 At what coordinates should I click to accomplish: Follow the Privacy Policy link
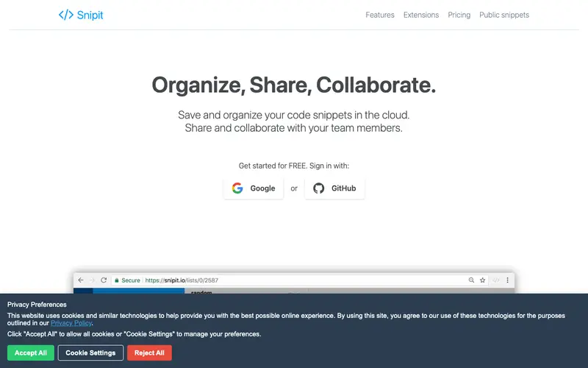(x=71, y=323)
